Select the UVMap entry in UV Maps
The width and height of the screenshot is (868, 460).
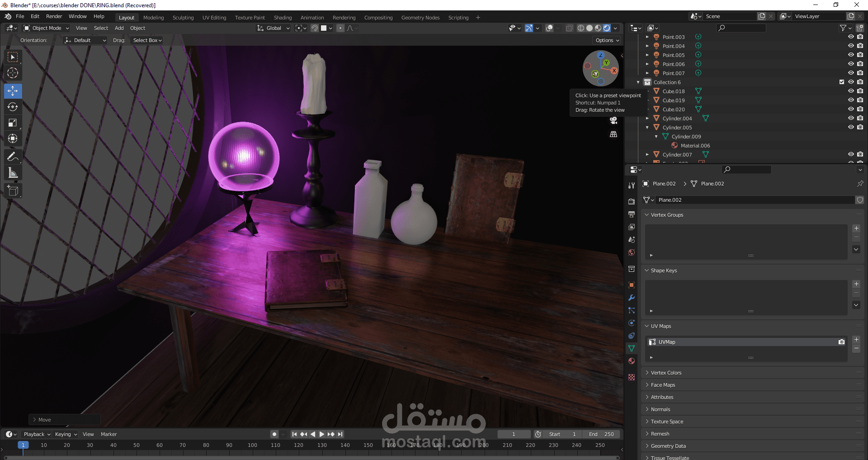coord(746,342)
